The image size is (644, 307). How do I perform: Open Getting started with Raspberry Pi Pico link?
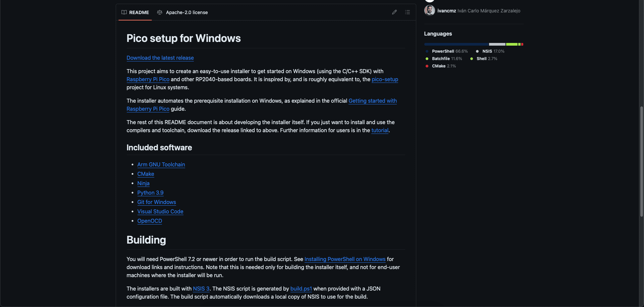point(373,101)
